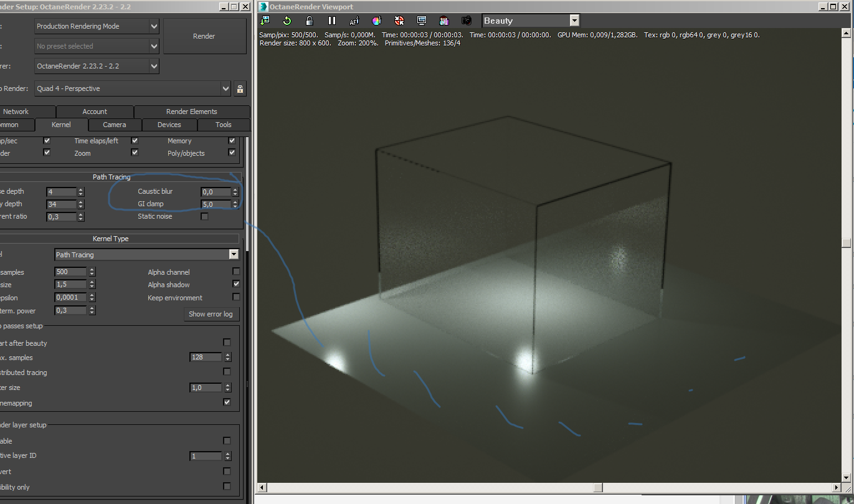Screen dimensions: 854x504
Task: Enable the Static noise checkbox
Action: (x=204, y=217)
